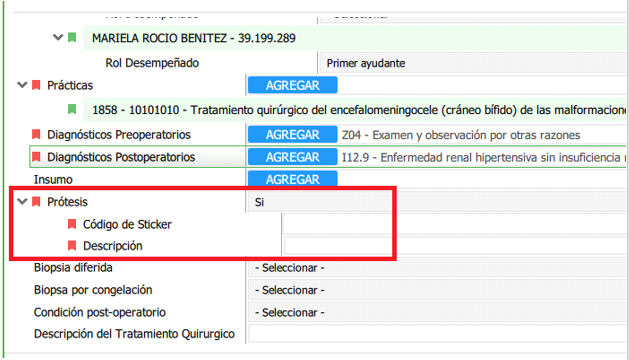
Task: Click red flag of Diagnósticos Preoperatorios
Action: 36,134
